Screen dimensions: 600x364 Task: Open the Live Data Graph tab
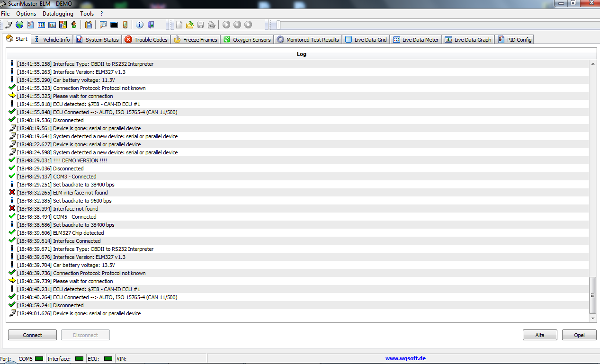468,40
